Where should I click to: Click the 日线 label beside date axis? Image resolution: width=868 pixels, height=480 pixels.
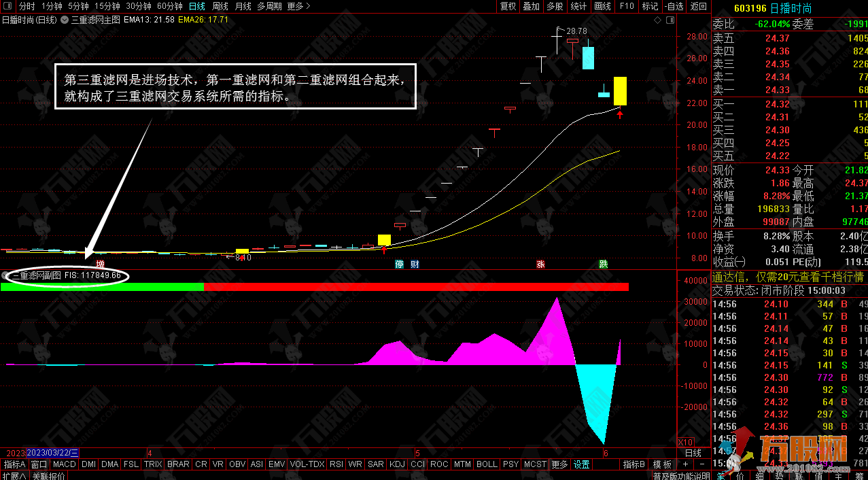pyautogui.click(x=693, y=453)
